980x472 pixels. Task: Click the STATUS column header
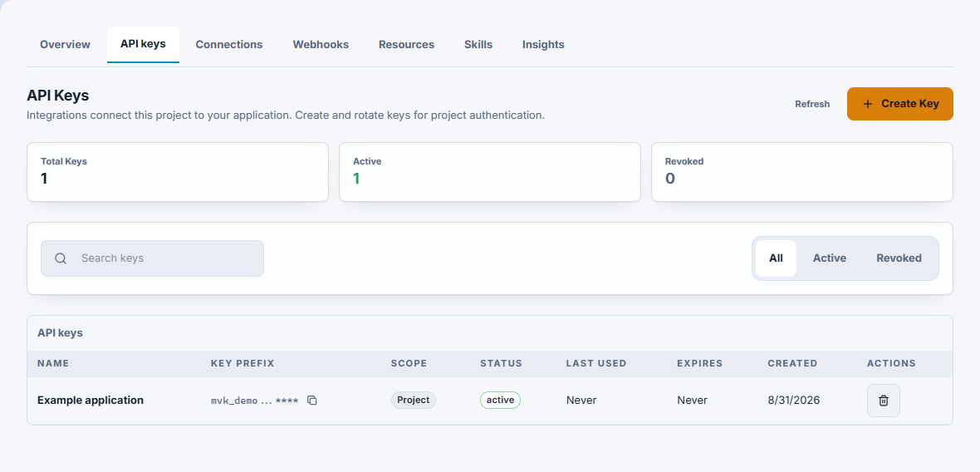tap(502, 363)
